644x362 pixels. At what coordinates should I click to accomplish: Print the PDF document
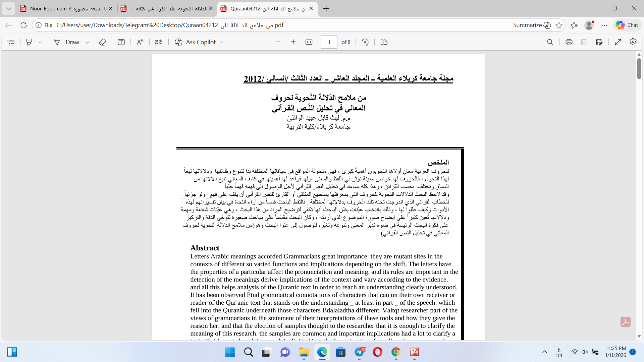569,42
